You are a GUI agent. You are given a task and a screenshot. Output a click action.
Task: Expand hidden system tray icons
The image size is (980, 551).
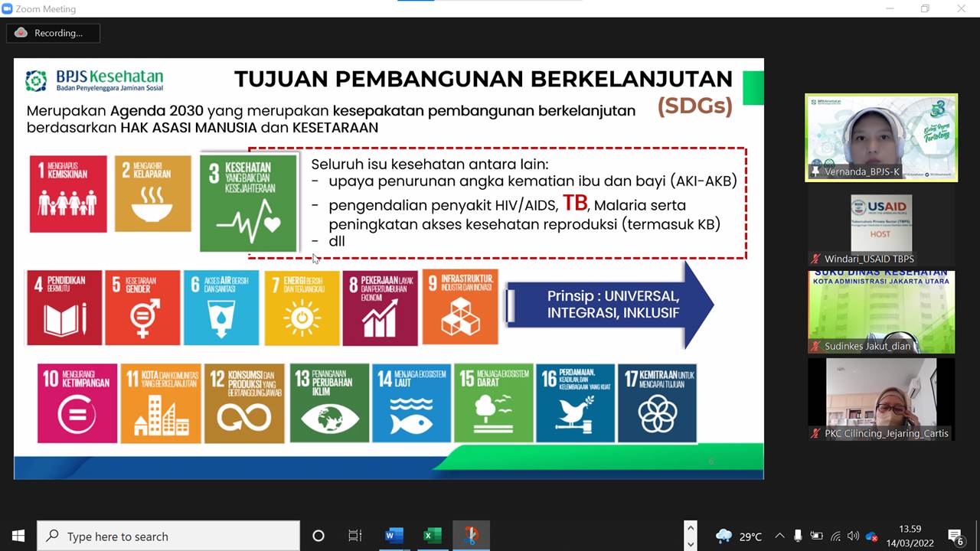click(779, 536)
